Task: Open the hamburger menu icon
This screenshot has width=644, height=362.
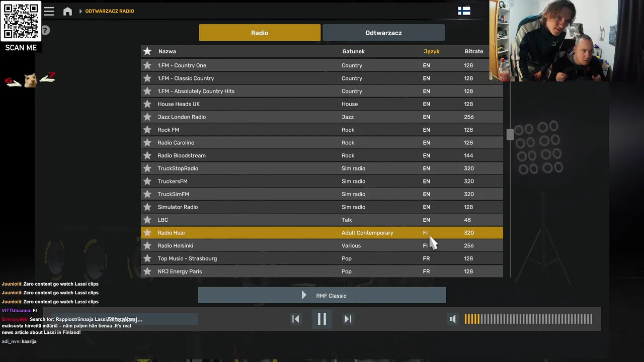Action: point(49,11)
